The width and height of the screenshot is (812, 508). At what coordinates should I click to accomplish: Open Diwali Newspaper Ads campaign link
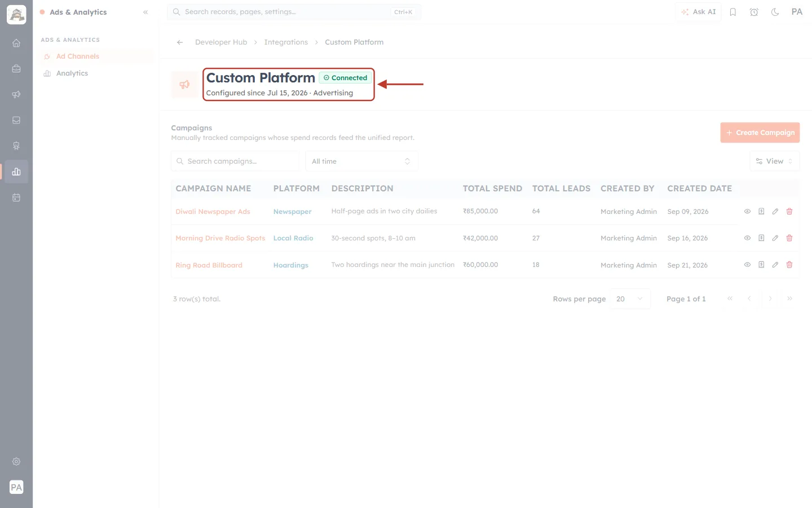(213, 212)
